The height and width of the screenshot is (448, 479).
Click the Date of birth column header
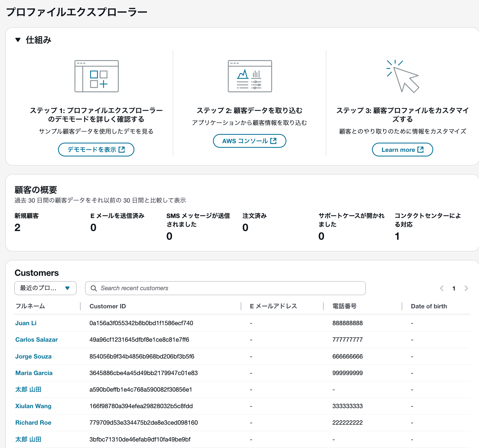coord(429,306)
